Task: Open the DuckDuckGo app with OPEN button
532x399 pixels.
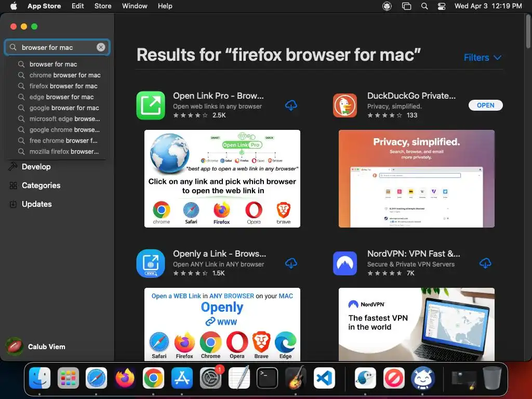Action: click(486, 105)
